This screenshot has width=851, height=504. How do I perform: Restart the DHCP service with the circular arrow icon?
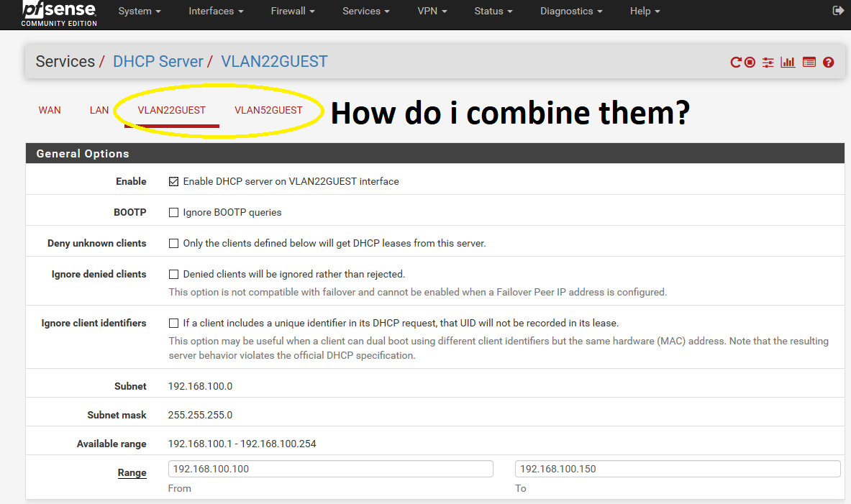point(735,63)
